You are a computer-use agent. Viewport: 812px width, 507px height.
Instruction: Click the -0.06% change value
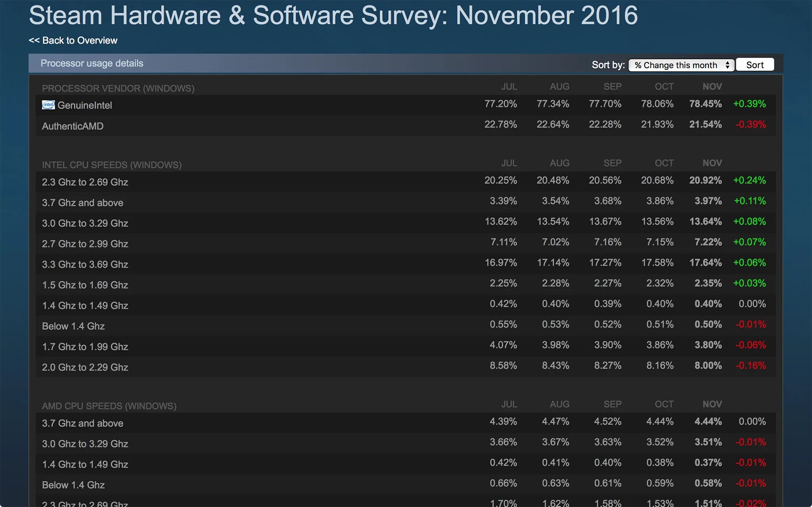(x=751, y=345)
